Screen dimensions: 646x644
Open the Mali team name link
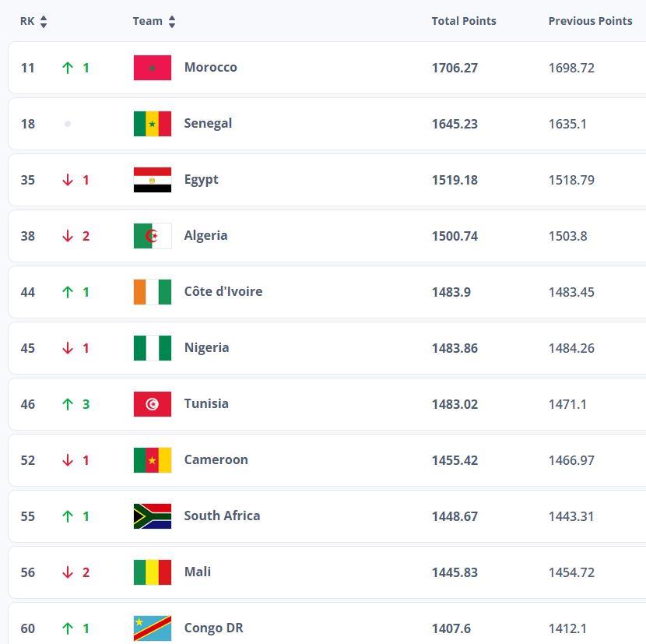198,572
